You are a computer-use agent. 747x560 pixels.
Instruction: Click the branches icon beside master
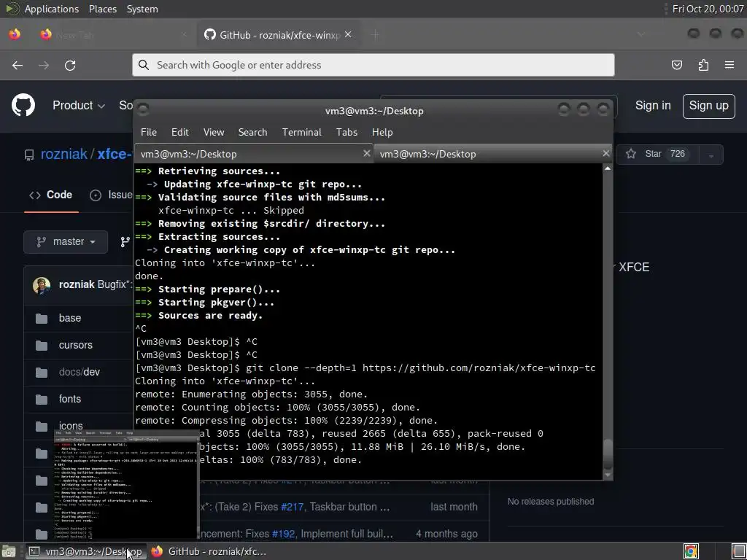tap(125, 242)
